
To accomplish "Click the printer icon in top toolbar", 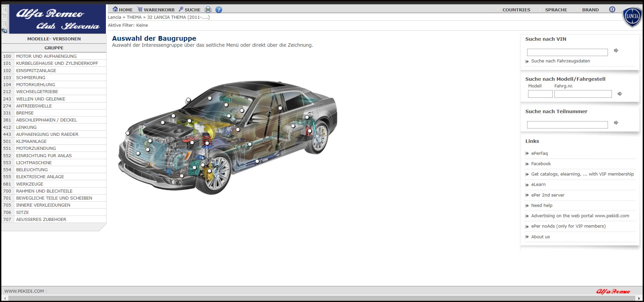I will click(208, 10).
